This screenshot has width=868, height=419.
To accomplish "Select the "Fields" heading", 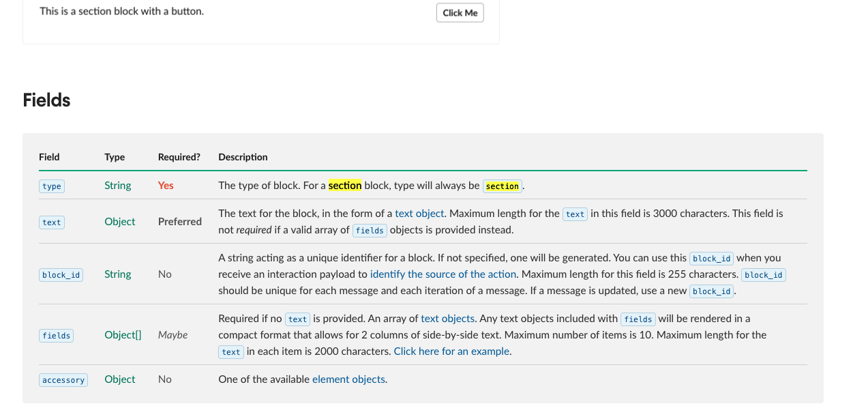I will click(x=46, y=100).
